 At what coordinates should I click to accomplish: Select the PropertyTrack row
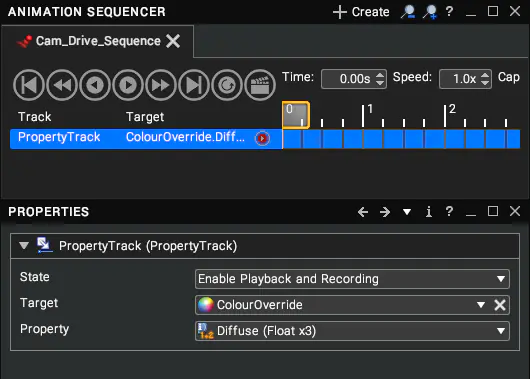(146, 139)
